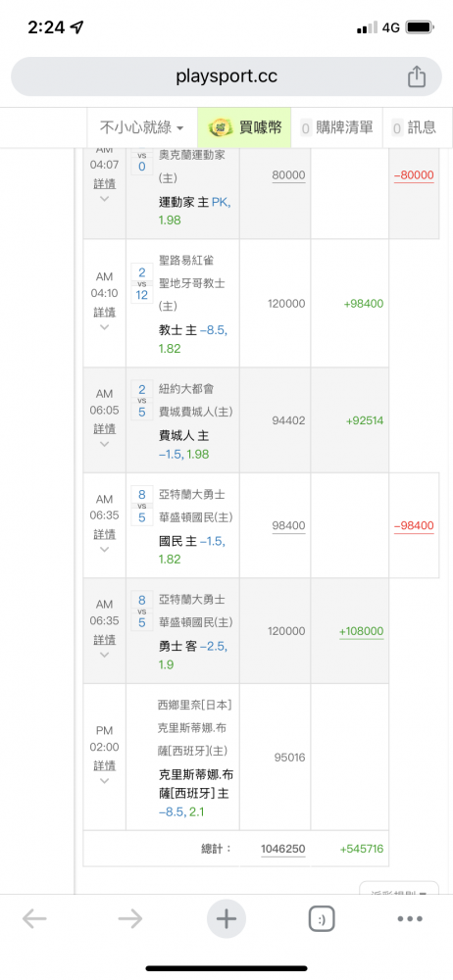Image resolution: width=453 pixels, height=980 pixels.
Task: Open a new tab with plus icon
Action: click(226, 919)
